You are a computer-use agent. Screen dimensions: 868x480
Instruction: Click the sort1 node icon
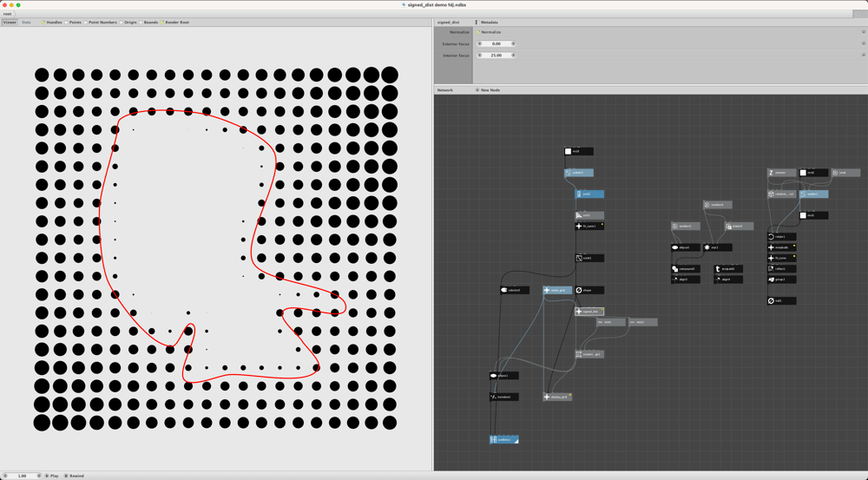coord(579,215)
